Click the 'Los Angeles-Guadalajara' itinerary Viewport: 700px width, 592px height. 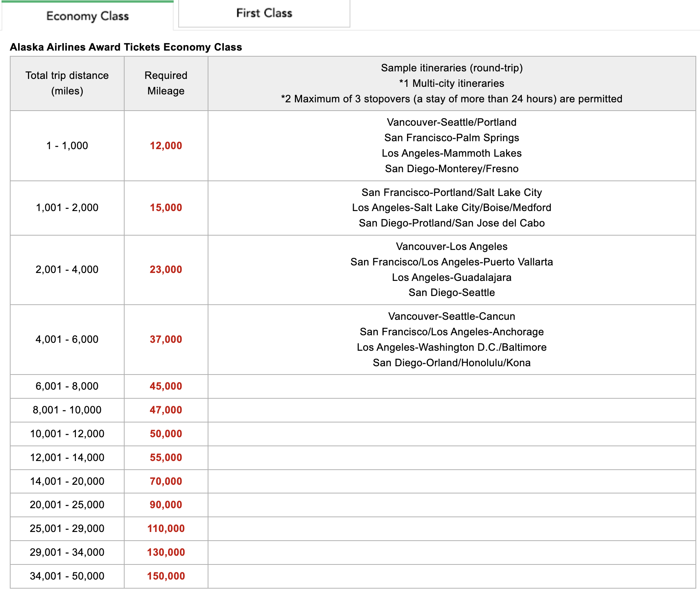click(x=452, y=277)
